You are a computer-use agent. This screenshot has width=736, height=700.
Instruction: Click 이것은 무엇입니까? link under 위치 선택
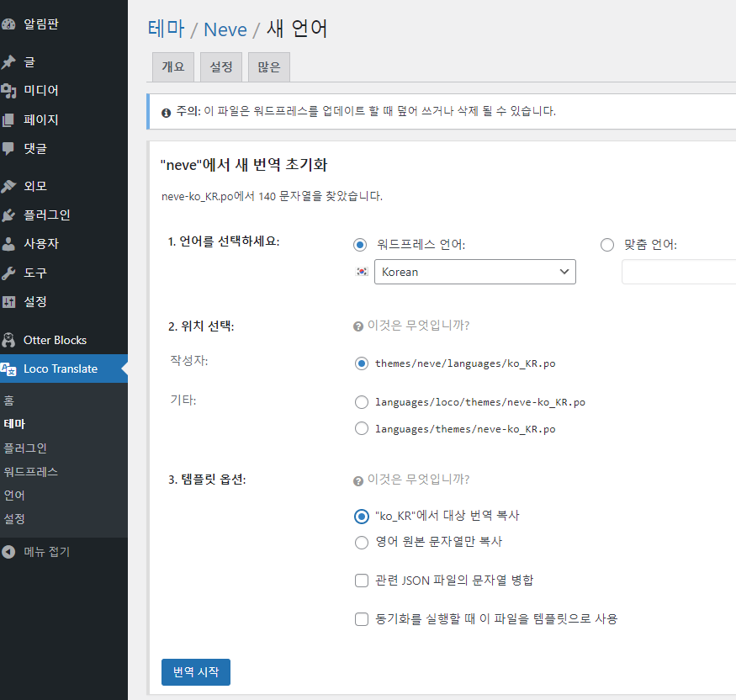point(418,326)
